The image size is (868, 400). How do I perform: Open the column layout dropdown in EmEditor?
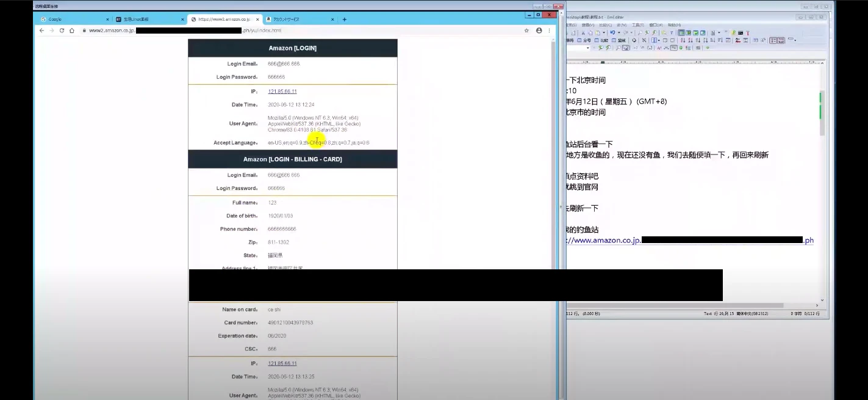(659, 40)
